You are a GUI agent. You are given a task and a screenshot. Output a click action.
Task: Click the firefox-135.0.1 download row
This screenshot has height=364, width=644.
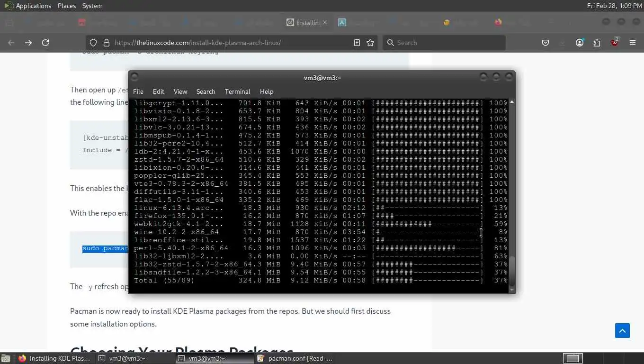[x=321, y=216]
